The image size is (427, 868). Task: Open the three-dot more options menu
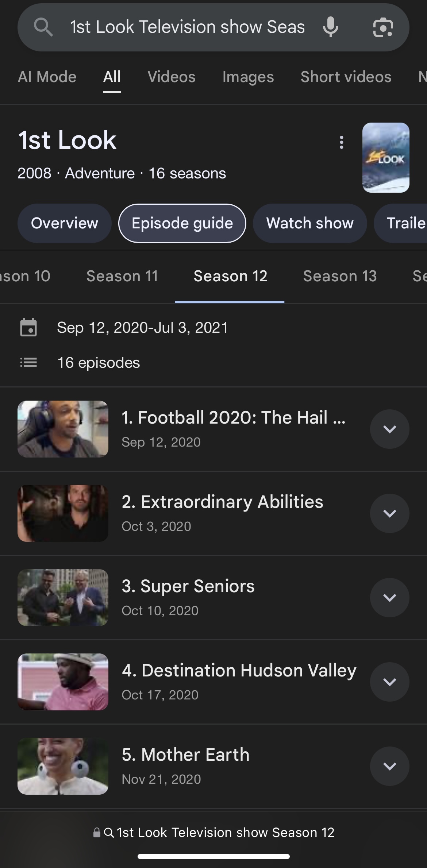pyautogui.click(x=342, y=142)
